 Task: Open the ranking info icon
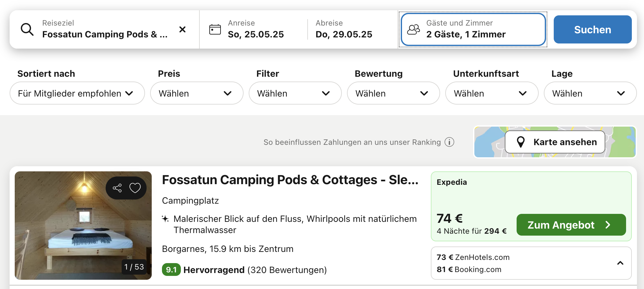(x=449, y=142)
